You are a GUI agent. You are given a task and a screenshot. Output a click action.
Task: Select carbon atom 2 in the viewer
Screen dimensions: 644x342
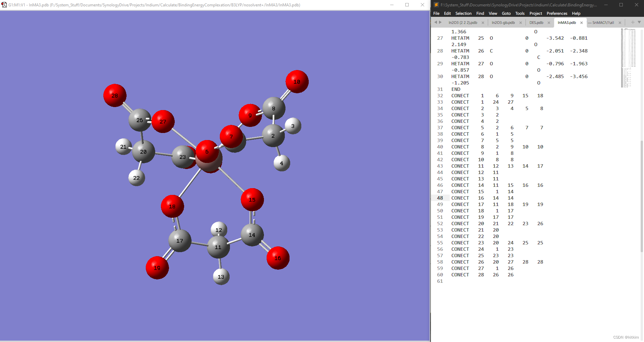(273, 136)
